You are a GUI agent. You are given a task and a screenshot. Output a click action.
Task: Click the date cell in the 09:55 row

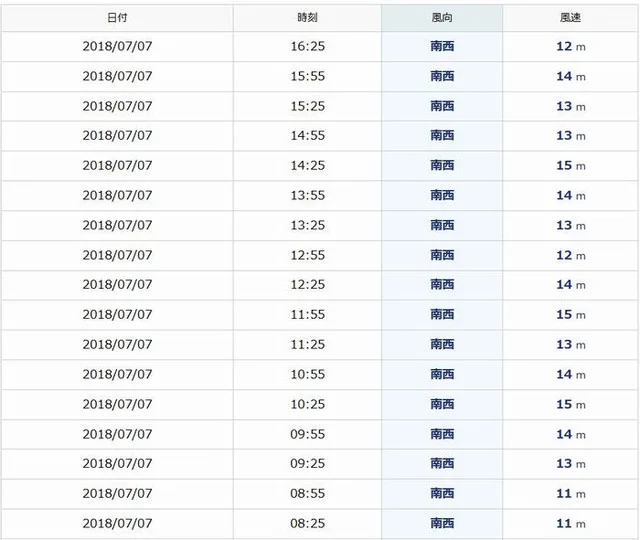pyautogui.click(x=117, y=434)
